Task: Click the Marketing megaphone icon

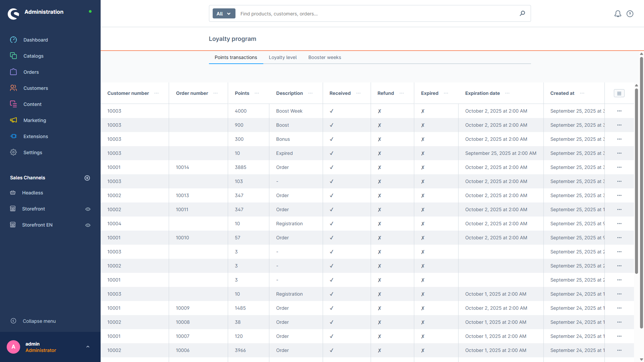Action: [13, 120]
